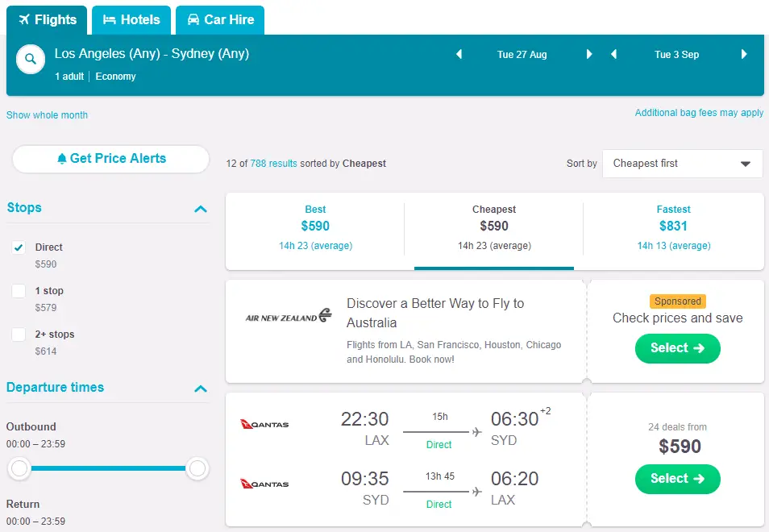The width and height of the screenshot is (769, 532).
Task: Click the Qantas logo on return flight
Action: 264,484
